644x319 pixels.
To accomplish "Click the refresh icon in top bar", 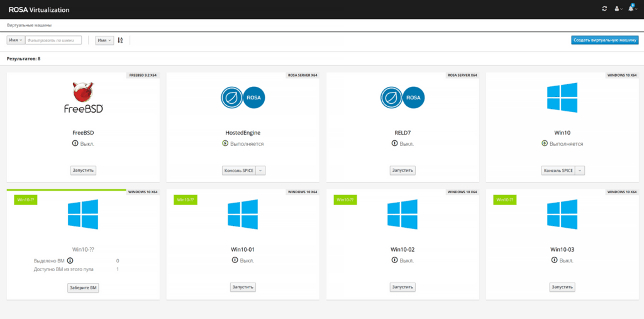I will coord(604,9).
